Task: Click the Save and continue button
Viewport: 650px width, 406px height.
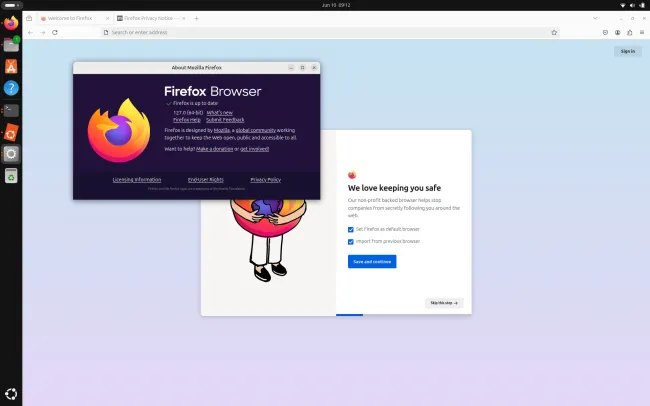Action: tap(372, 262)
